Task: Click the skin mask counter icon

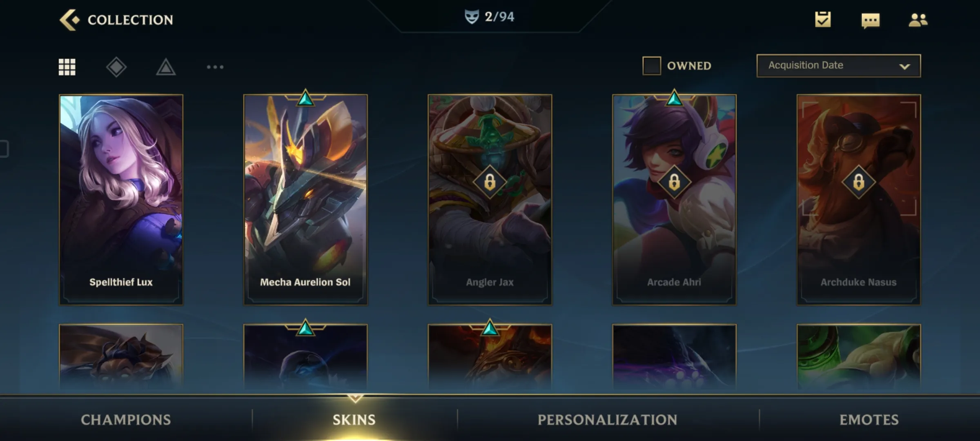Action: (x=472, y=17)
